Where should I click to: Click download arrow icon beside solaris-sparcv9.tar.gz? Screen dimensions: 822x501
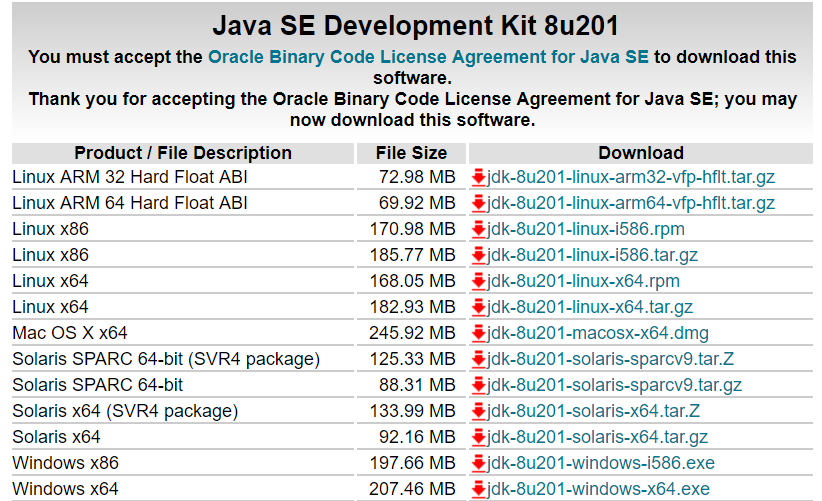coord(478,385)
